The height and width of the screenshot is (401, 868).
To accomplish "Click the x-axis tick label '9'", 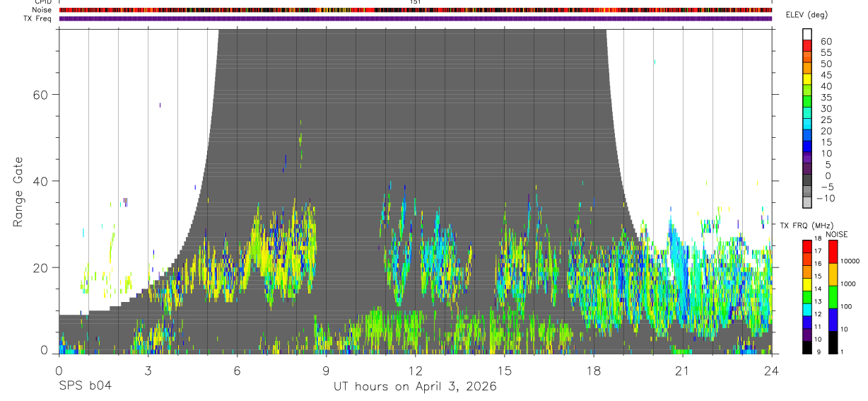I will tap(326, 371).
